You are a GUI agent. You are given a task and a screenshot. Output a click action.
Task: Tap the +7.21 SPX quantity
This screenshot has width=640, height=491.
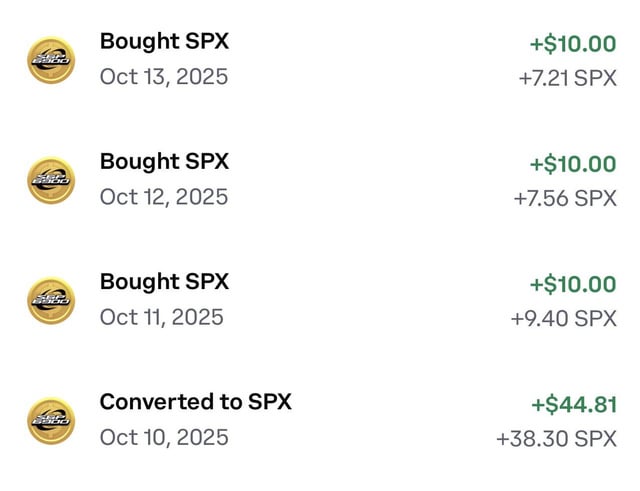click(567, 78)
